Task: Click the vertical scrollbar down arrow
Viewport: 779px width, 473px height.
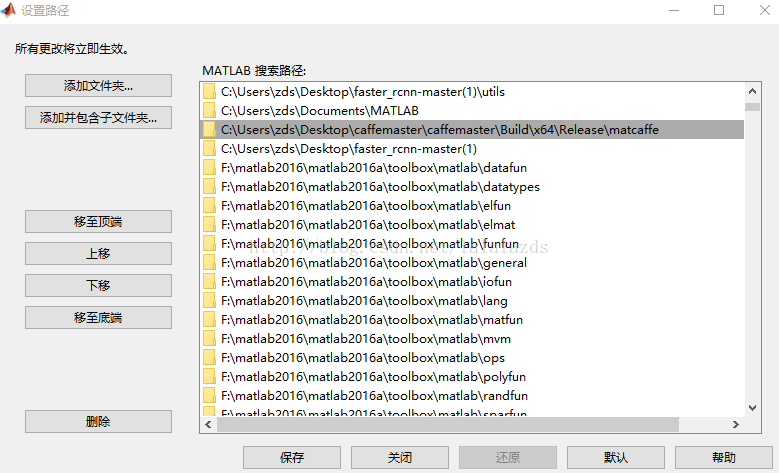Action: coord(752,408)
